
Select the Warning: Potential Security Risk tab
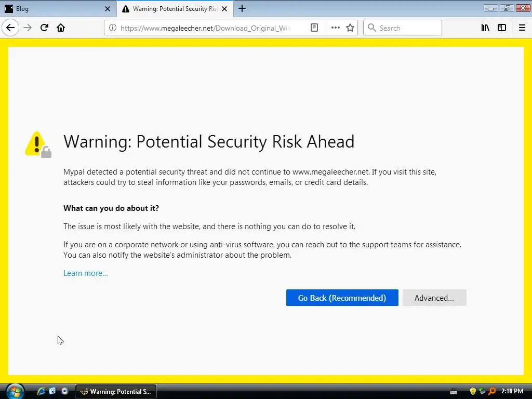[x=175, y=9]
